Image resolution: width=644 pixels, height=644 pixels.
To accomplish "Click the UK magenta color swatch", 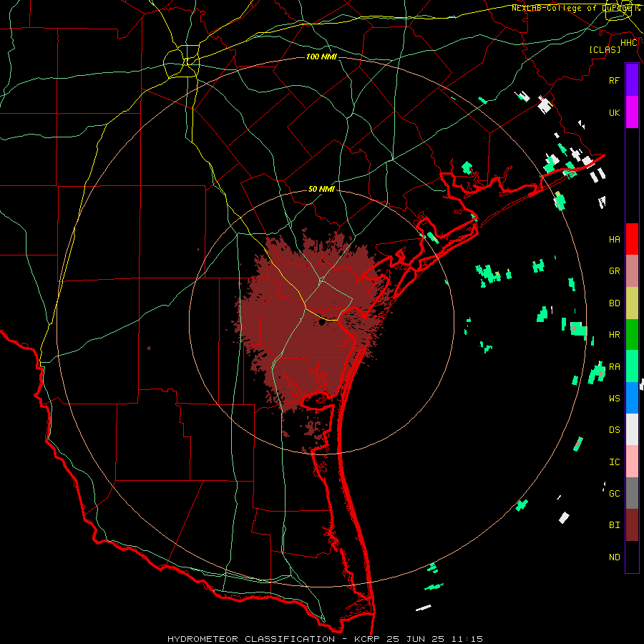I will [632, 112].
